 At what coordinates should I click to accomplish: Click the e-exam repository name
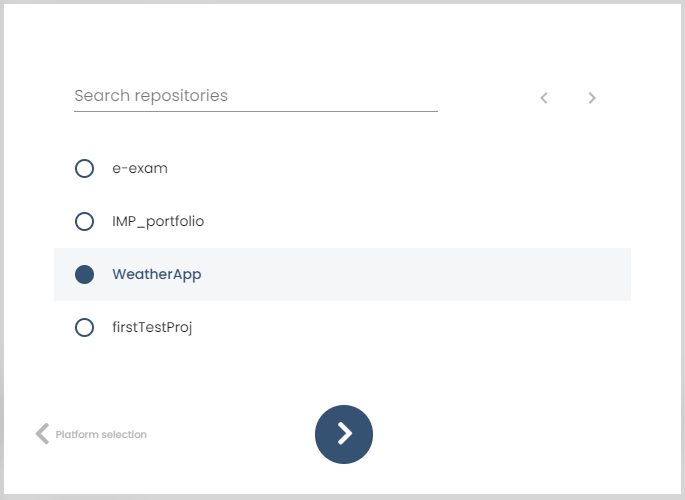point(140,168)
